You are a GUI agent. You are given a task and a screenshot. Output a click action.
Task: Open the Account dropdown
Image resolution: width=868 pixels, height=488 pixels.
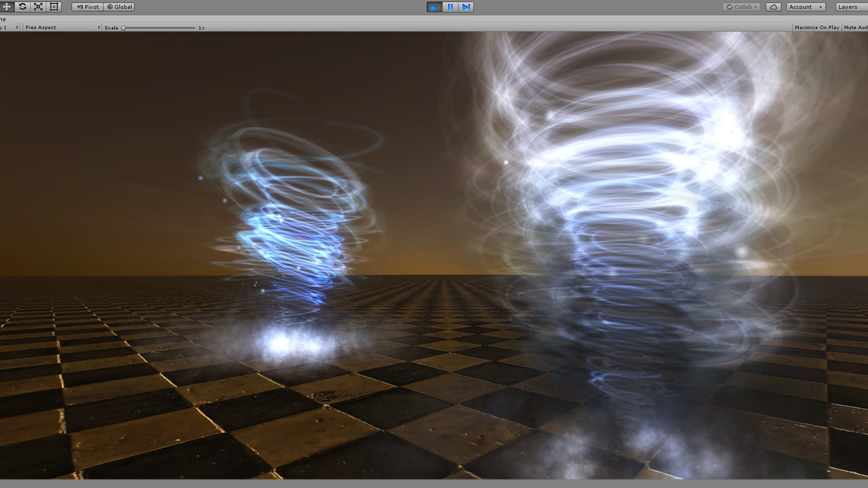click(x=806, y=7)
